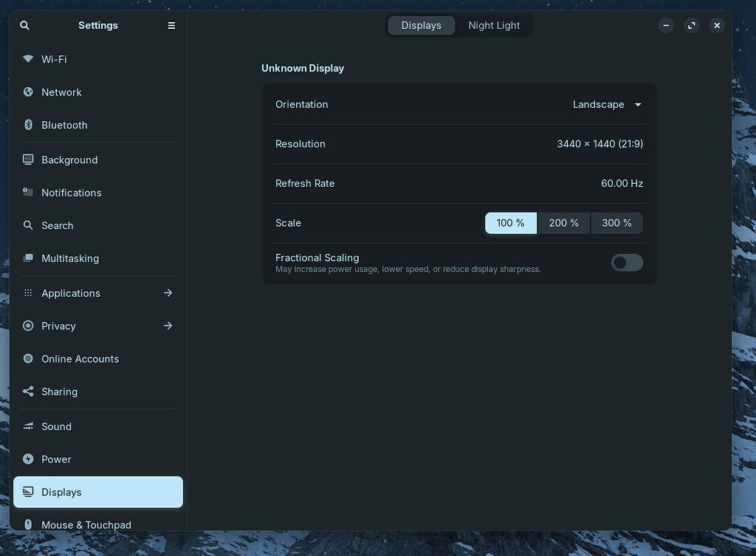Click the Fractional Scaling description text
The image size is (756, 556).
point(408,270)
